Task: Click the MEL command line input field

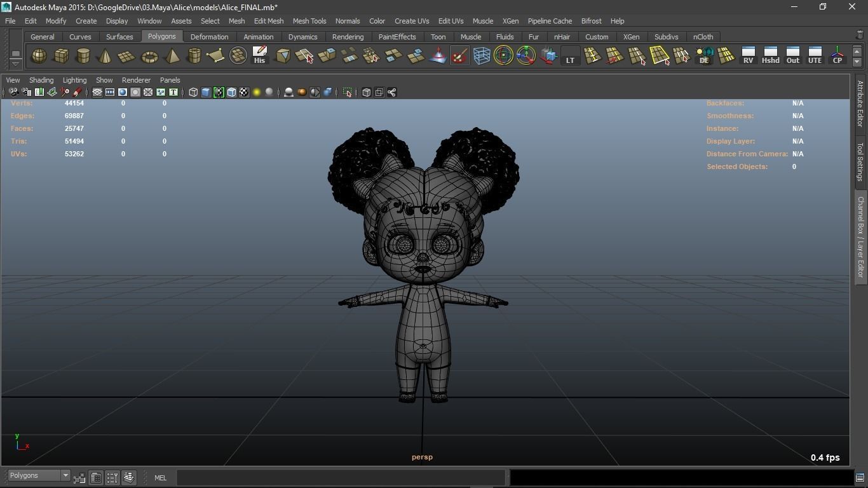Action: 341,477
